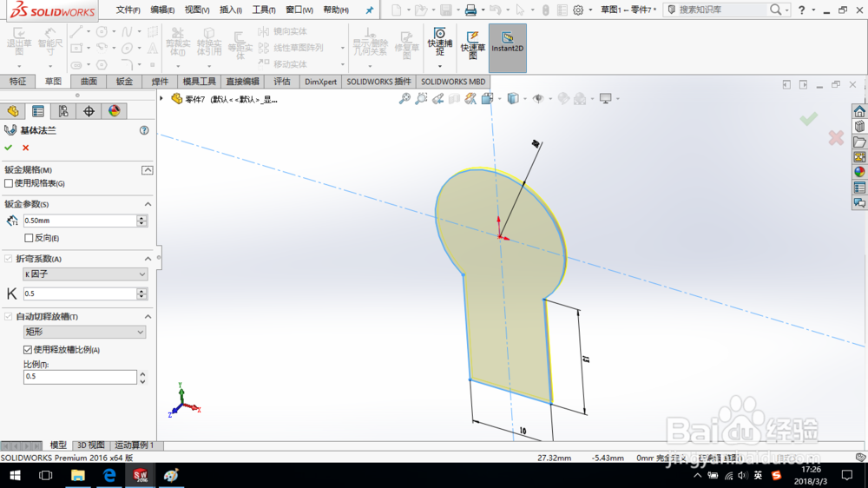868x488 pixels.
Task: Switch to the SOLIDWORKS MBD tab
Action: point(453,82)
